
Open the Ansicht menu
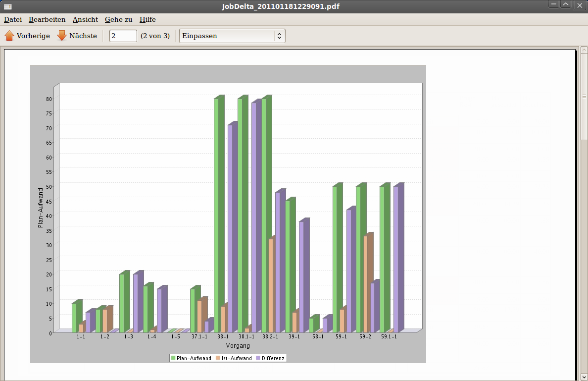point(85,20)
